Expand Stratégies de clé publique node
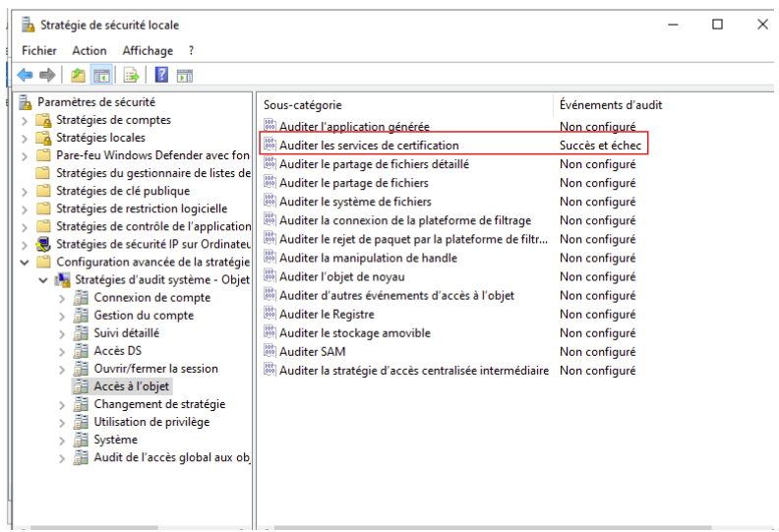The width and height of the screenshot is (779, 532). [x=25, y=192]
